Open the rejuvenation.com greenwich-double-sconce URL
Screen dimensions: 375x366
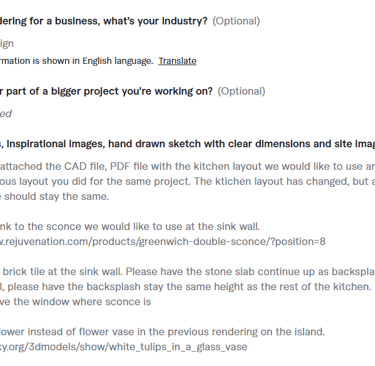[x=163, y=241]
